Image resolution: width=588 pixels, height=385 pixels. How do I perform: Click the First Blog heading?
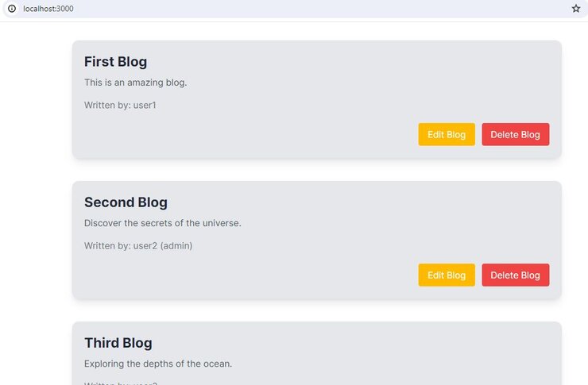point(115,62)
